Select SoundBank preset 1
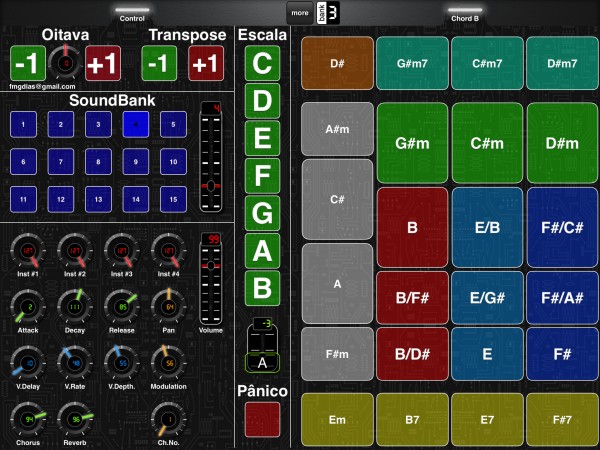This screenshot has width=600, height=450. (23, 124)
